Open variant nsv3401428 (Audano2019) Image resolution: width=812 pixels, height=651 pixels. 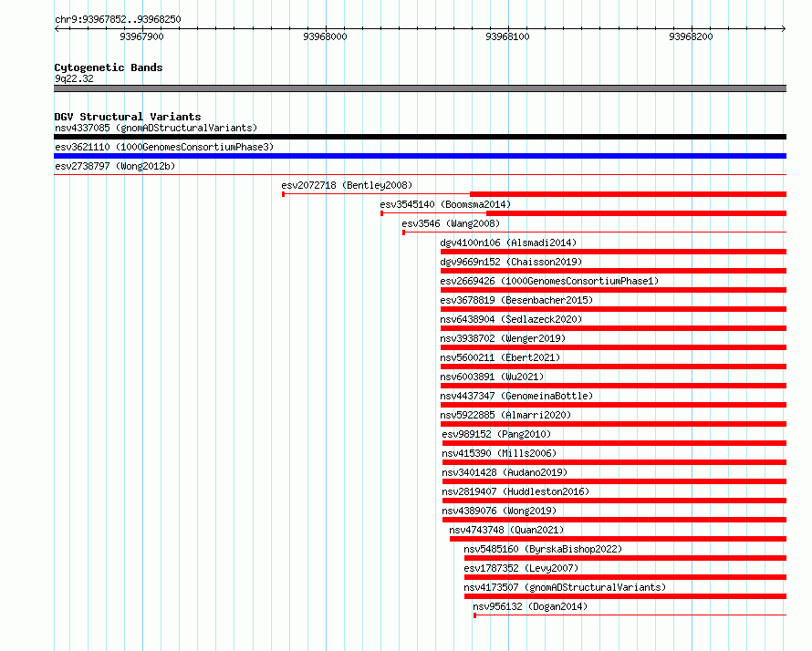point(505,472)
